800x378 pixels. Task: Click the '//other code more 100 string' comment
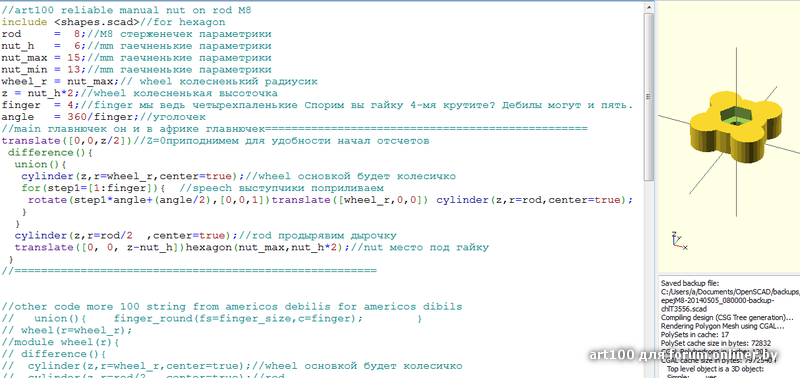pos(232,307)
